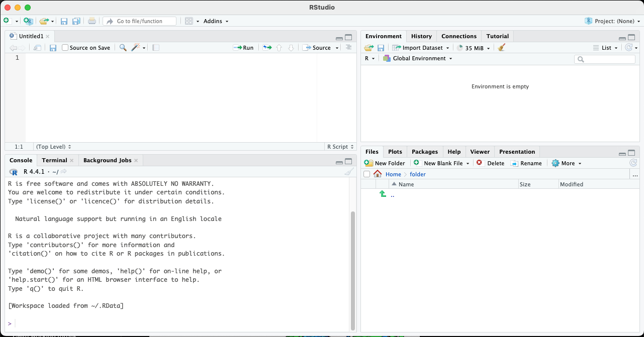
Task: Click the magnifier Find/Replace icon in editor
Action: coord(123,48)
